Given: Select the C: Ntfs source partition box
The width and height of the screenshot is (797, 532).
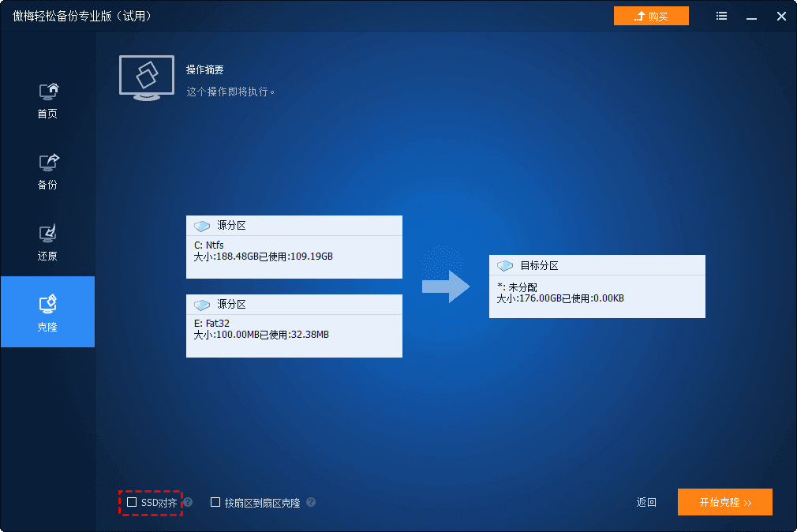Looking at the screenshot, I should pos(294,256).
